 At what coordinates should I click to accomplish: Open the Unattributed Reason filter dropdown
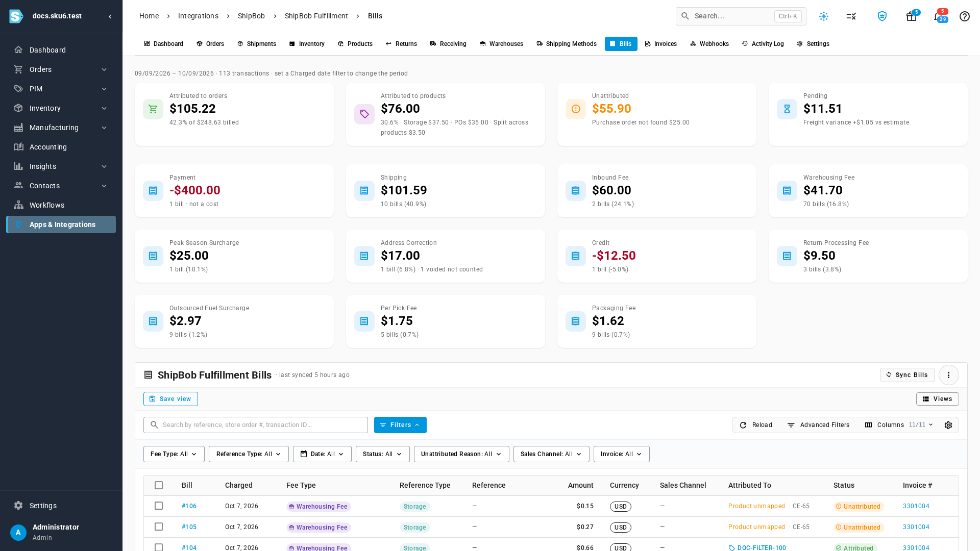(x=461, y=454)
